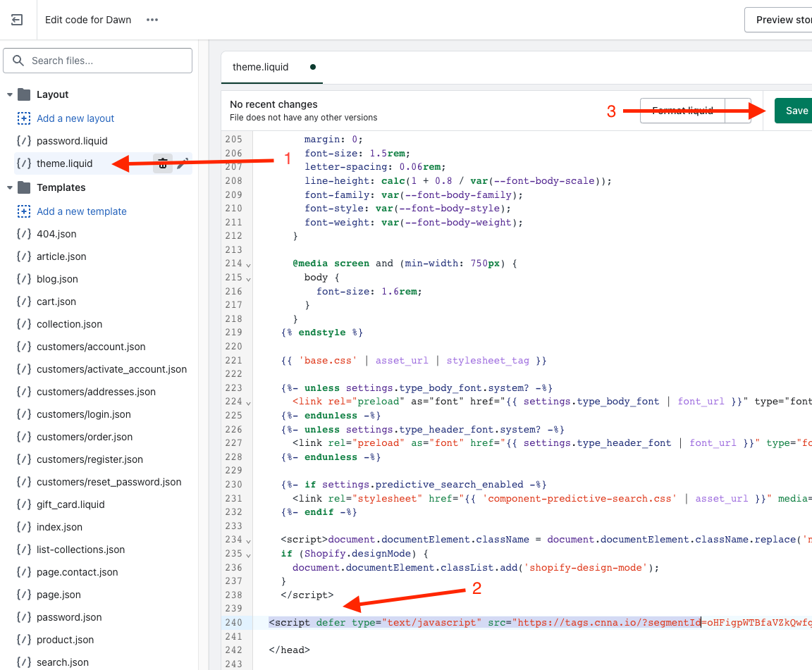Open customers/reset_password.json file
The height and width of the screenshot is (670, 812).
pyautogui.click(x=109, y=482)
